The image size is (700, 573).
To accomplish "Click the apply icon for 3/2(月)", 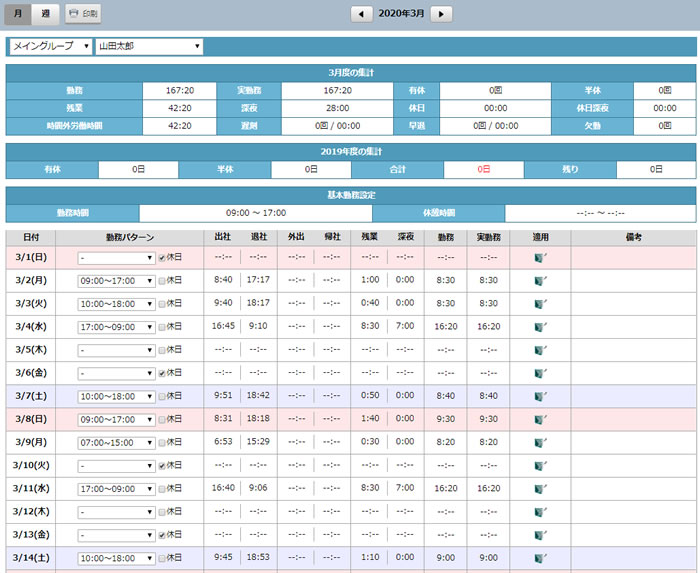I will [x=540, y=281].
